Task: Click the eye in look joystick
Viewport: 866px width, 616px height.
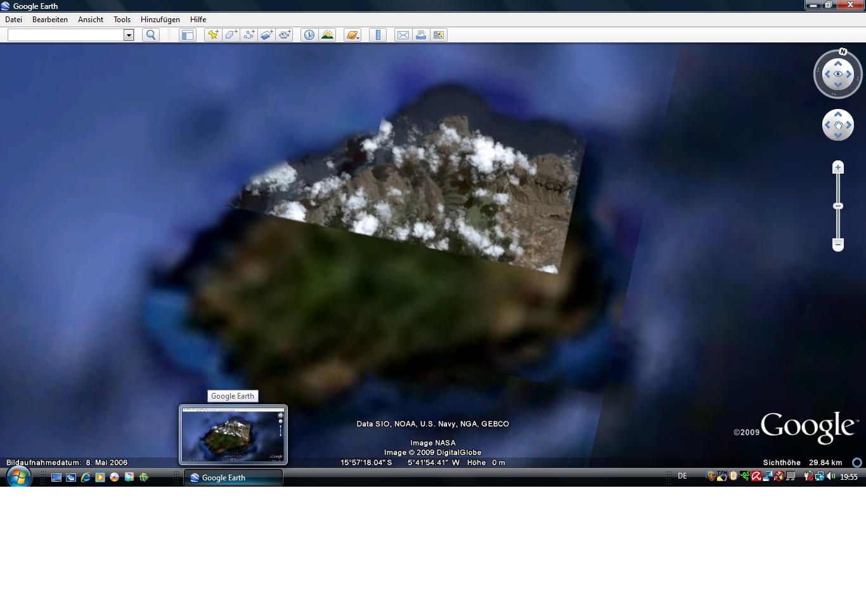Action: coord(838,74)
